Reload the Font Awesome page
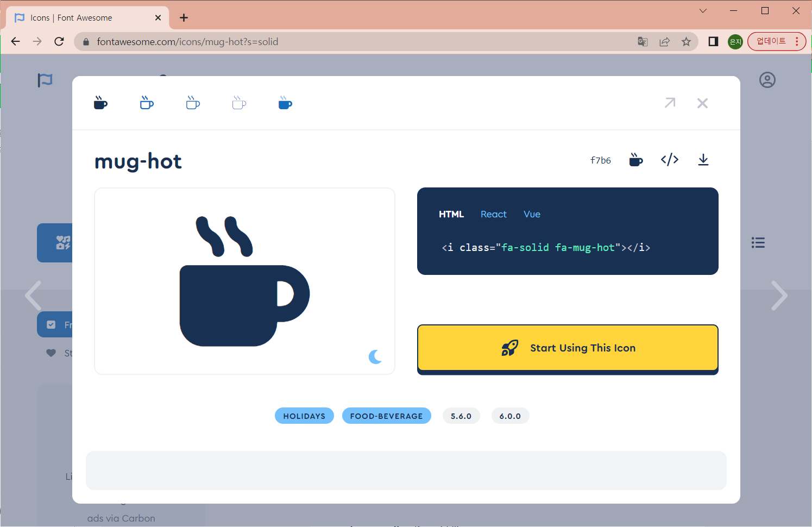Screen dimensions: 812x527 59,41
